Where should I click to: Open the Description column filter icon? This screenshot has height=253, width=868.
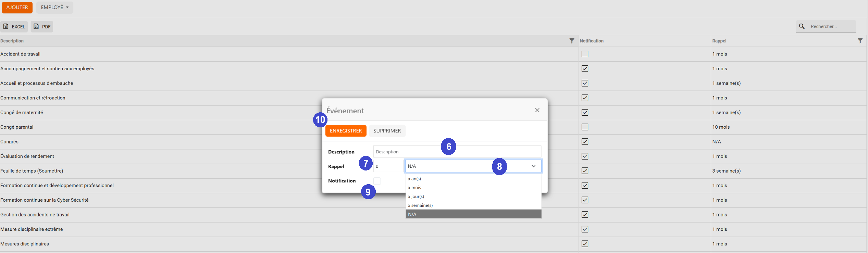571,41
